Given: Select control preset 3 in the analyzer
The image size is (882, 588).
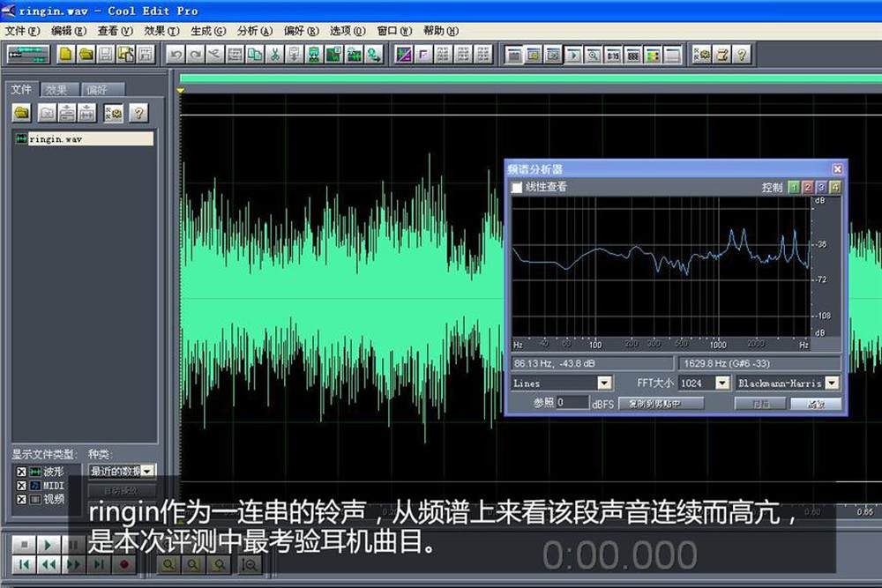Looking at the screenshot, I should 821,187.
